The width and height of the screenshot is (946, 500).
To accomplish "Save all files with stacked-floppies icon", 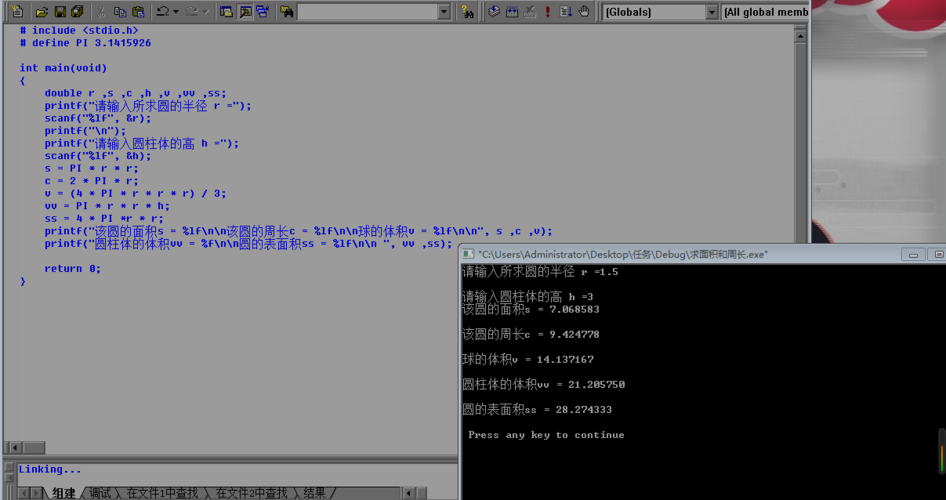I will [77, 11].
